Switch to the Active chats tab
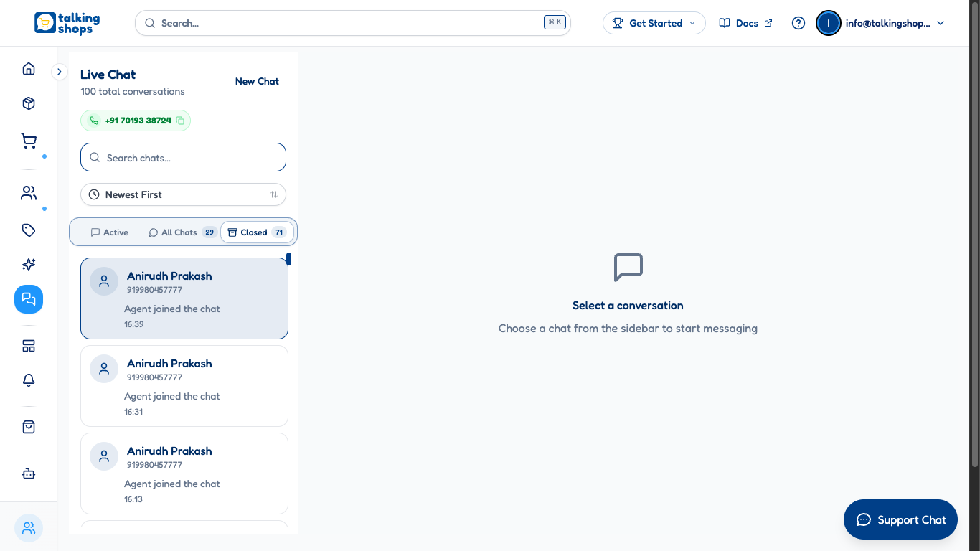Image resolution: width=980 pixels, height=551 pixels. pos(109,232)
